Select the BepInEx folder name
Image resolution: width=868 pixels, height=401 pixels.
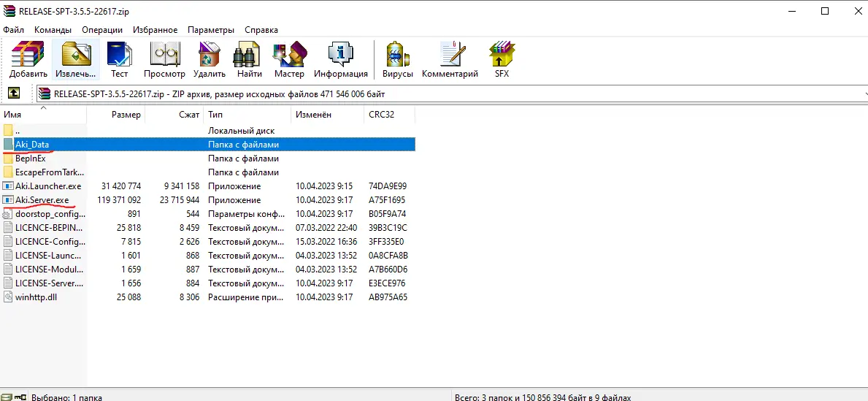pos(31,159)
